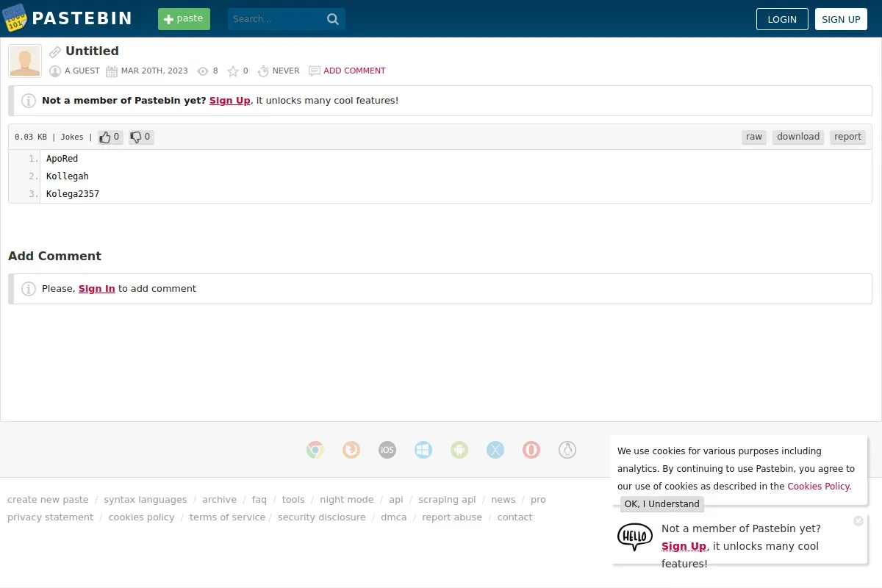The height and width of the screenshot is (588, 882).
Task: Click Sign Up link in member notice
Action: [x=230, y=101]
